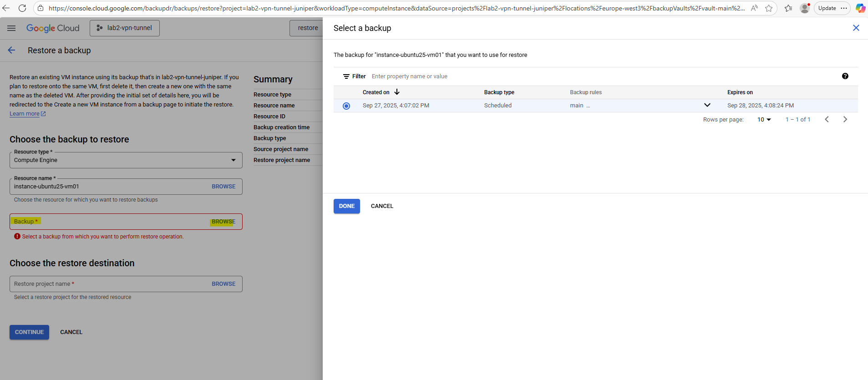Open the Google Cloud navigation menu
Image resolution: width=868 pixels, height=380 pixels.
(x=11, y=28)
